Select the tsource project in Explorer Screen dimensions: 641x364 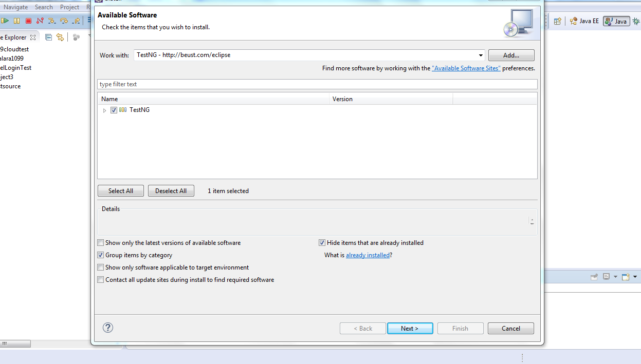pyautogui.click(x=11, y=86)
